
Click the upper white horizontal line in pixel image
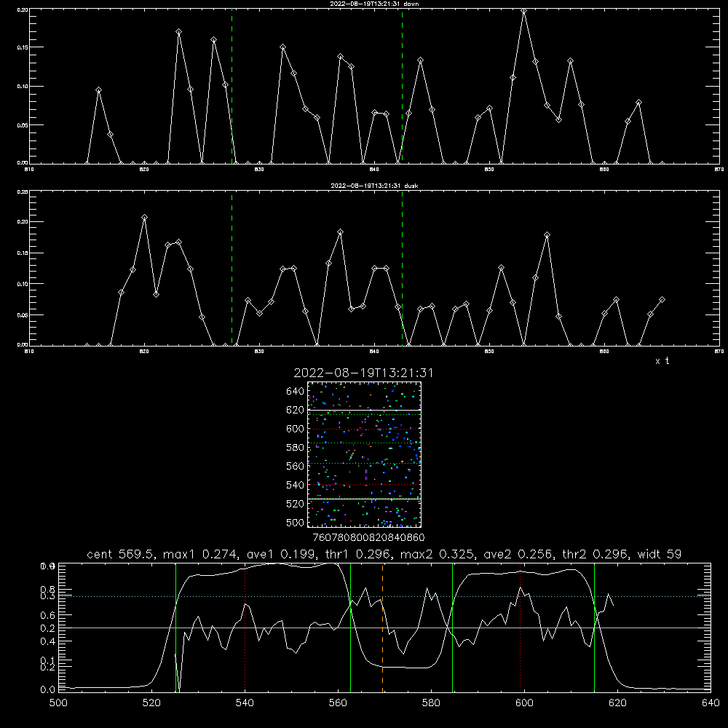click(365, 410)
